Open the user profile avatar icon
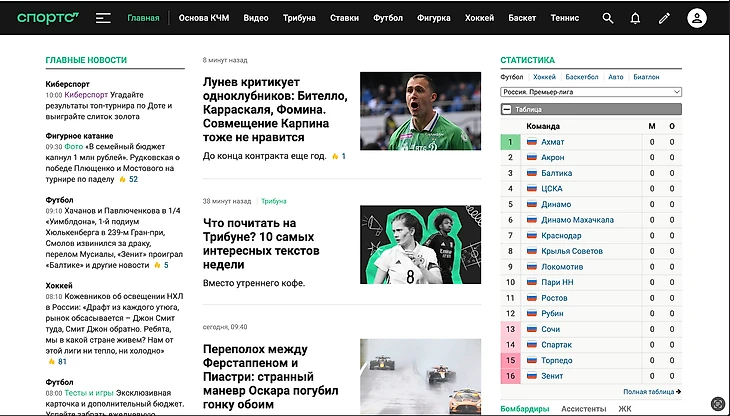The height and width of the screenshot is (416, 730). [696, 18]
